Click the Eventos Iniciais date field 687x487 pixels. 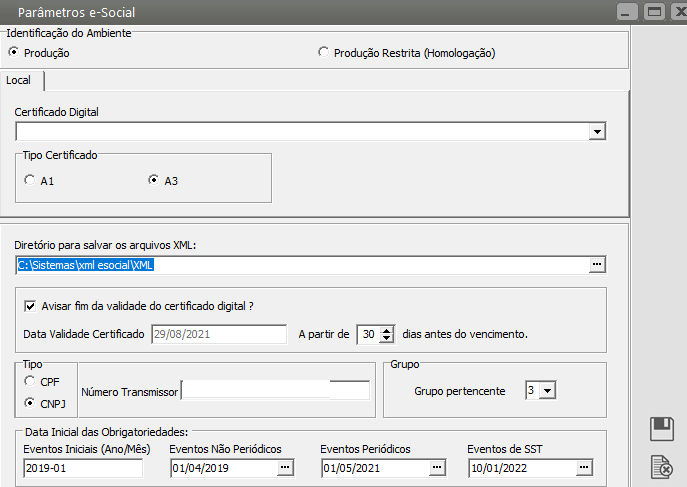(83, 467)
